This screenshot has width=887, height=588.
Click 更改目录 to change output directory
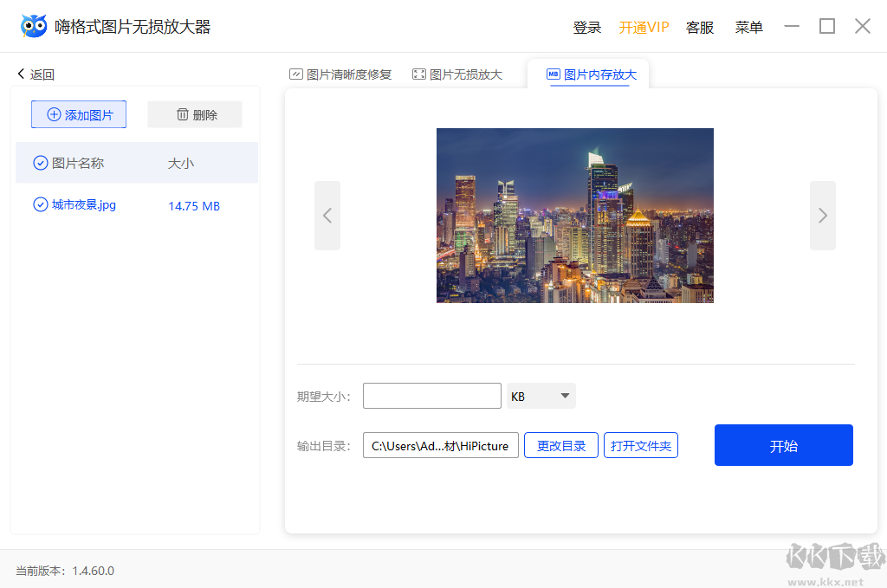pos(560,444)
